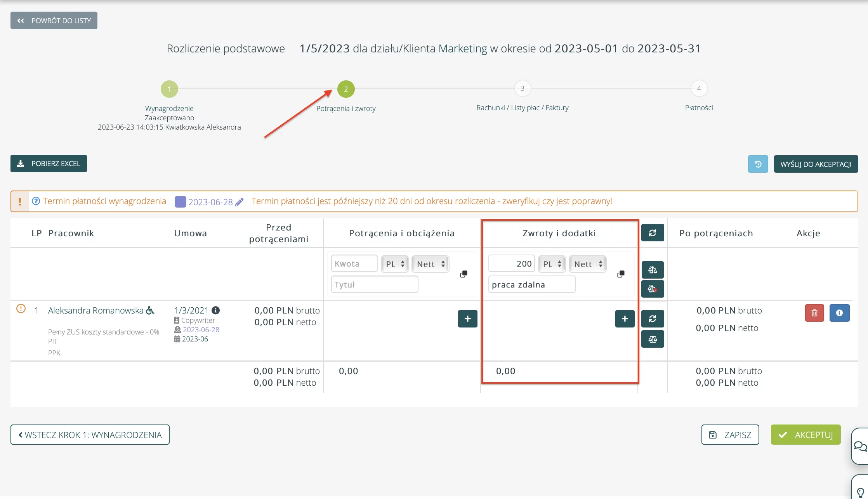Add a deduction with plus in Potrącenia column
Screen dimensions: 868x499
[x=467, y=319]
